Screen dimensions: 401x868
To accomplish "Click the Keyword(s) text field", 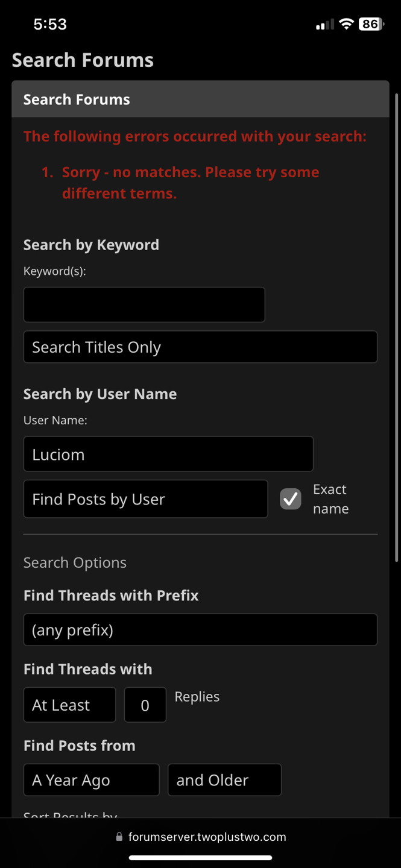I will [144, 304].
